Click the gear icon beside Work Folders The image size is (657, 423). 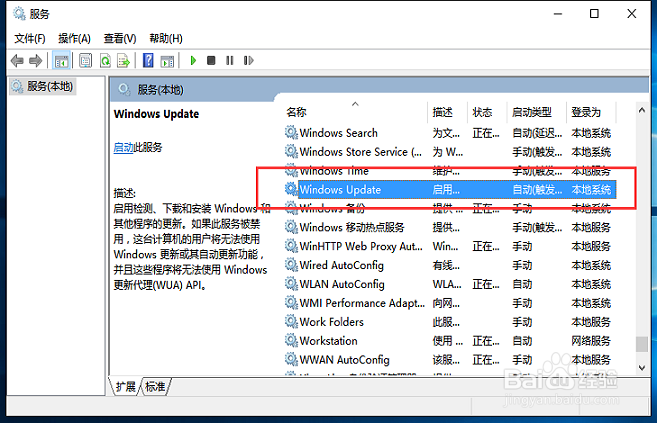[x=291, y=321]
